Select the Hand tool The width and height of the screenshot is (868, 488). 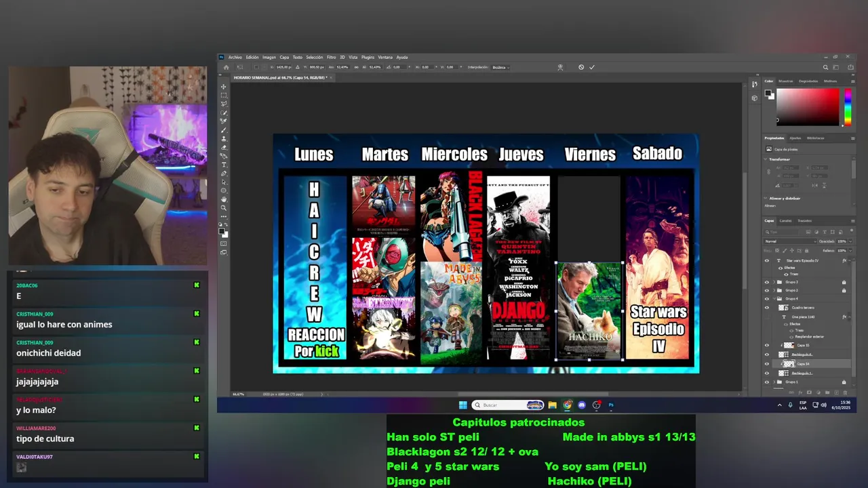[x=224, y=199]
